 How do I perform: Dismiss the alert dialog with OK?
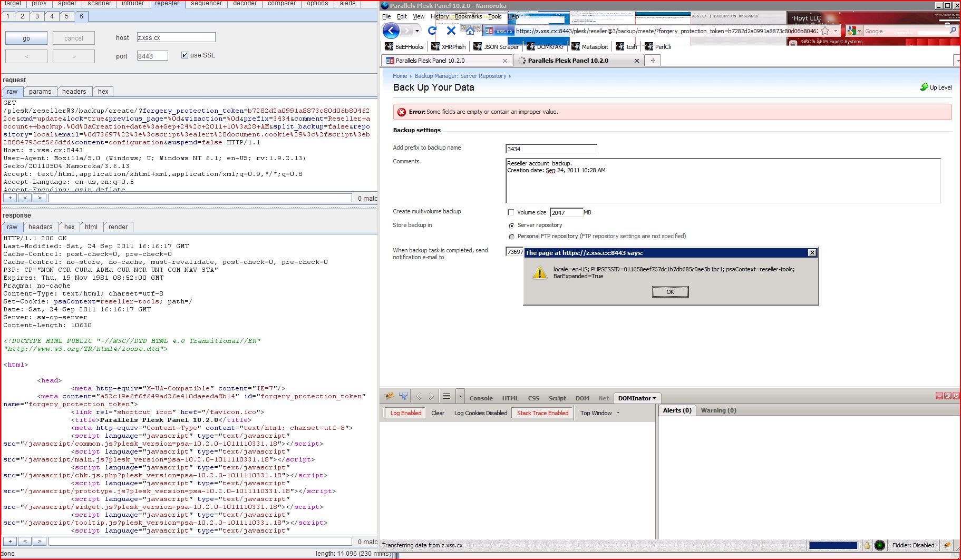coord(670,292)
